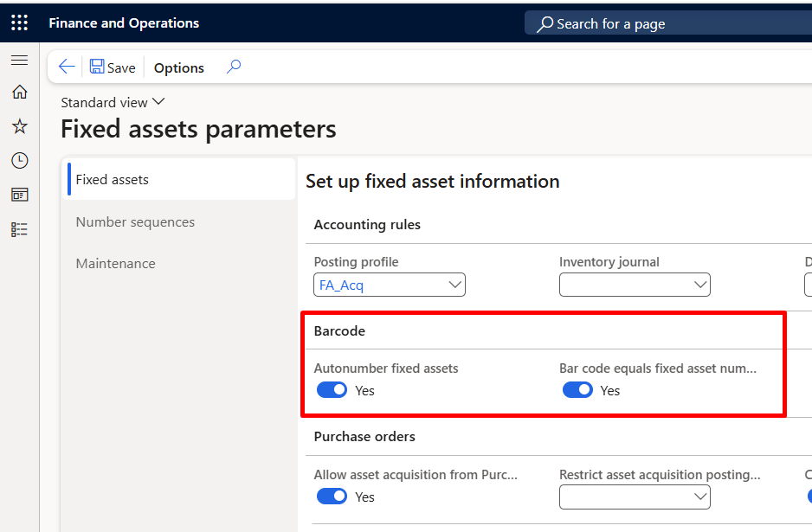This screenshot has width=812, height=532.
Task: Click the Save button
Action: point(113,67)
